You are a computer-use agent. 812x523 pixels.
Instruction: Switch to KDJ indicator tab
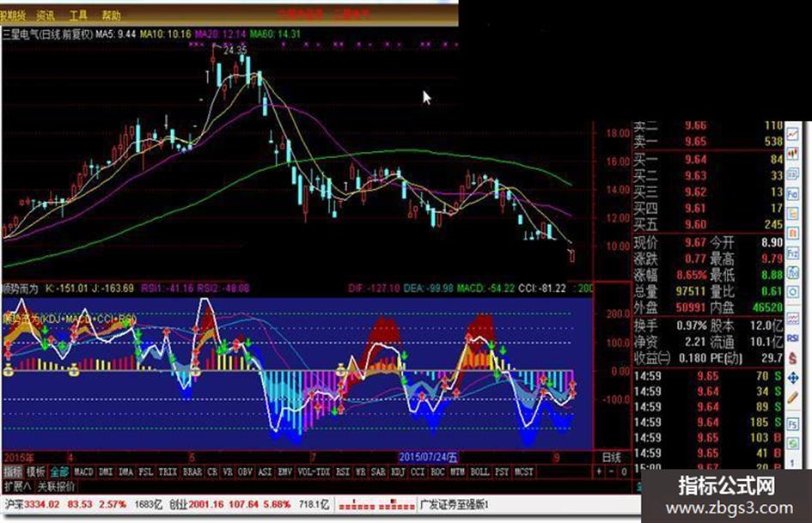tap(398, 471)
